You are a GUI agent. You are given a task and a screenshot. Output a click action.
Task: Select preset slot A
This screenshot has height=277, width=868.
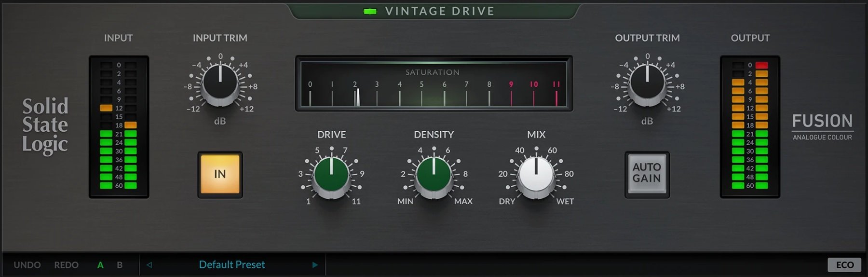[100, 265]
